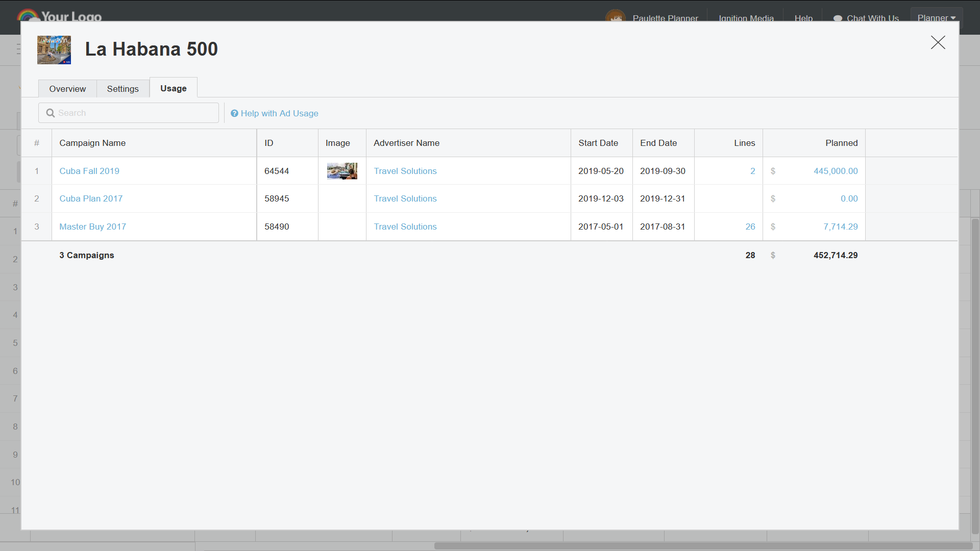Open the Master Buy 2017 campaign
The image size is (980, 551).
[92, 227]
